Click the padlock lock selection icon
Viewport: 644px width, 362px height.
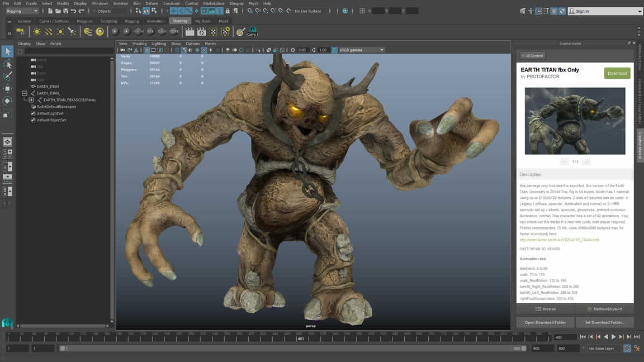pyautogui.click(x=228, y=11)
